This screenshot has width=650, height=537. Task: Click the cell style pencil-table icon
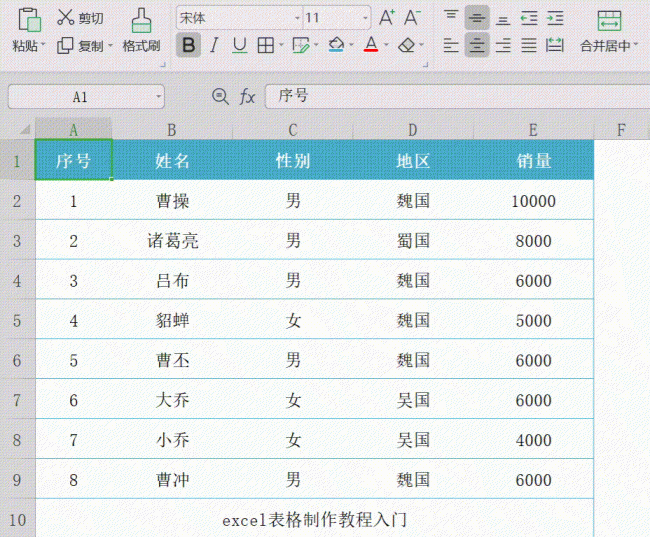pyautogui.click(x=301, y=45)
